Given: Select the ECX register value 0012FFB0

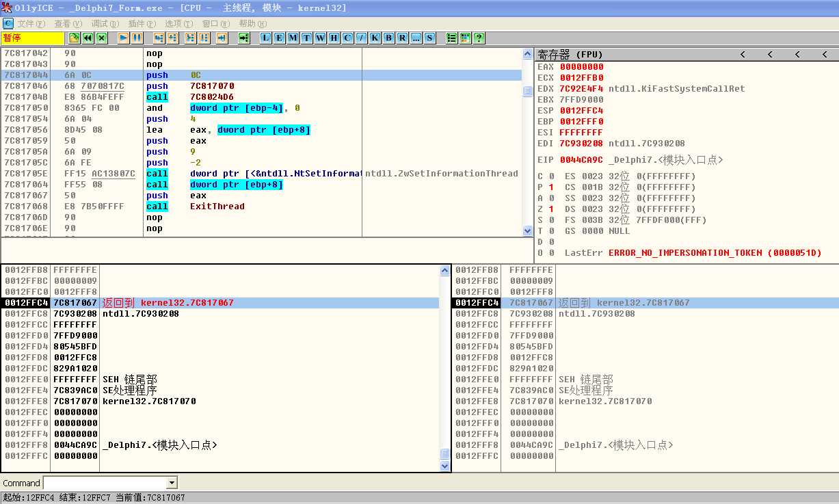Looking at the screenshot, I should 581,78.
